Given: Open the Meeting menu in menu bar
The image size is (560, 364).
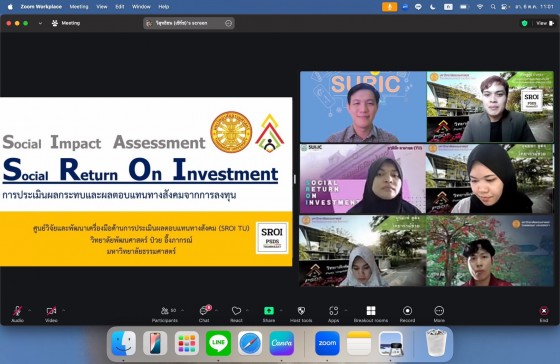Looking at the screenshot, I should pos(79,6).
